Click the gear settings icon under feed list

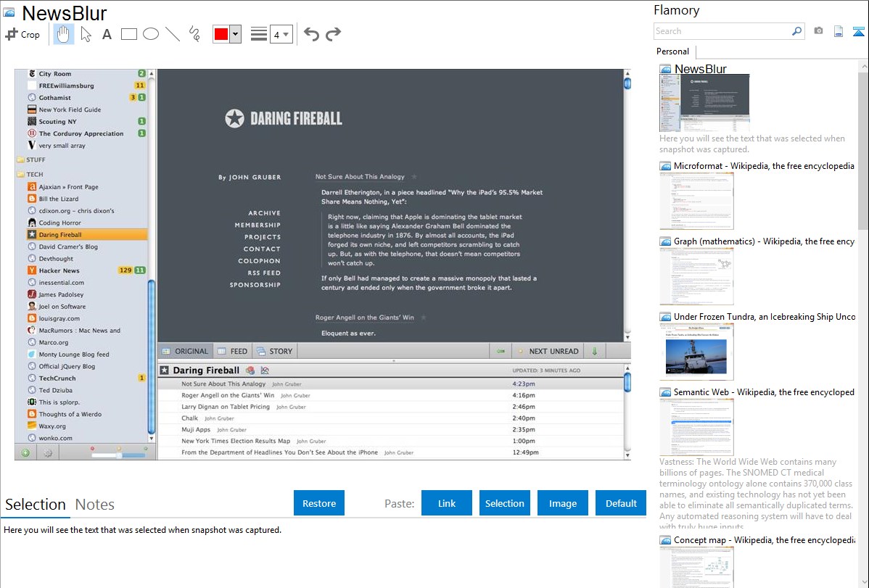click(48, 452)
